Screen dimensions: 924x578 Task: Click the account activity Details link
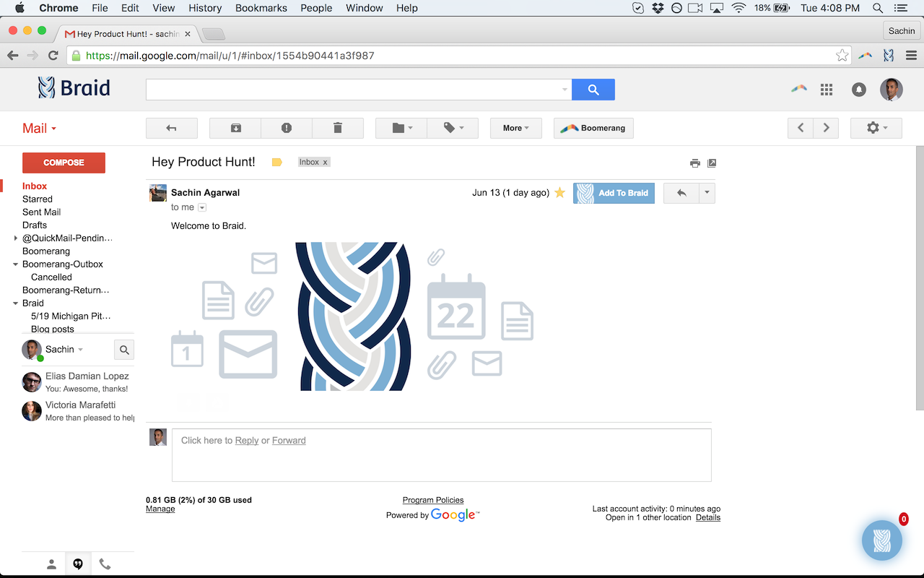pos(708,517)
